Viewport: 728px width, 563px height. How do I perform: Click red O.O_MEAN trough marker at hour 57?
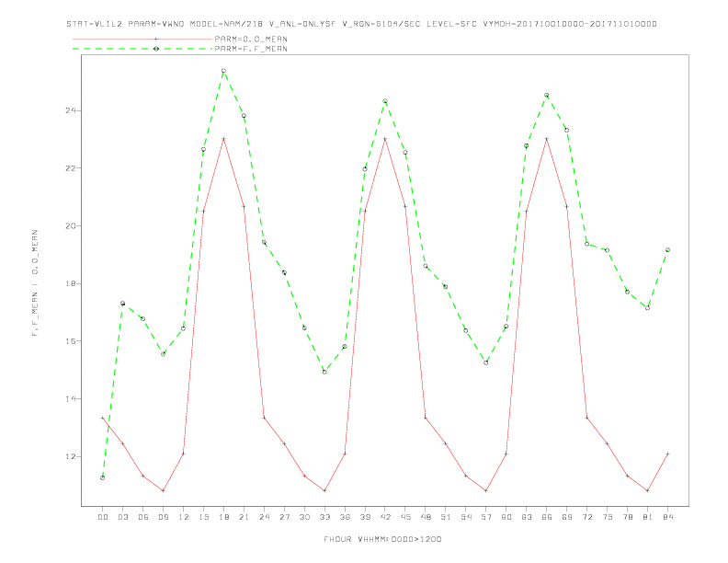[486, 490]
